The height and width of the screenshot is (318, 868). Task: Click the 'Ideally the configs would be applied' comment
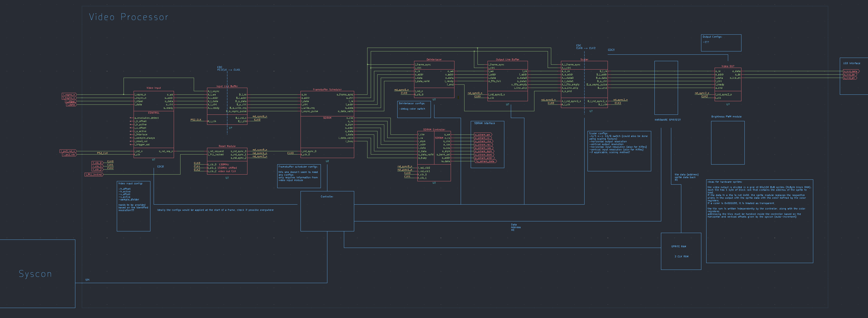[x=215, y=210]
